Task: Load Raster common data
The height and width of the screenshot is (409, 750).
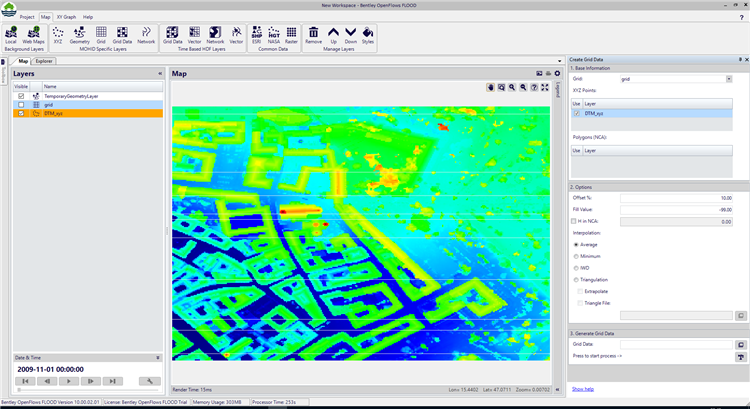Action: (291, 35)
